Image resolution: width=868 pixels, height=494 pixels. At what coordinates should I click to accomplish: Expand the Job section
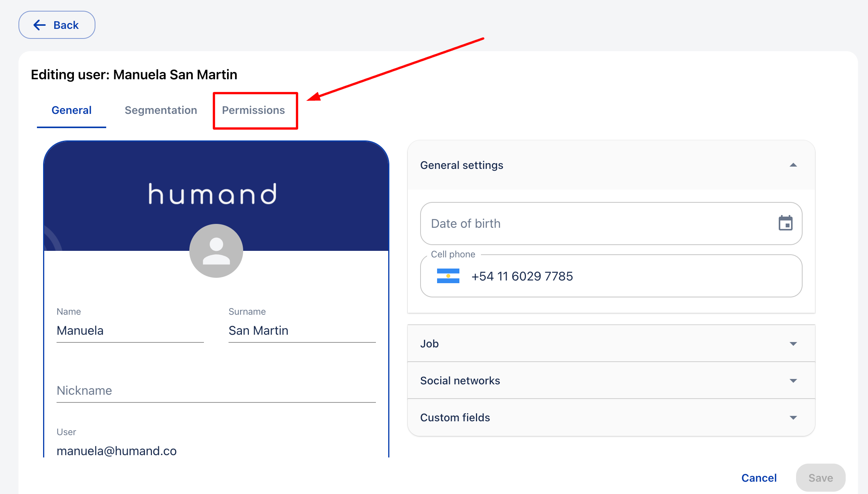[x=793, y=344]
